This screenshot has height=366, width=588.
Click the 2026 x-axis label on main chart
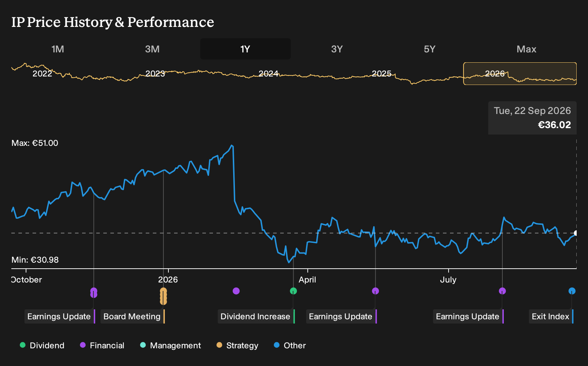168,280
